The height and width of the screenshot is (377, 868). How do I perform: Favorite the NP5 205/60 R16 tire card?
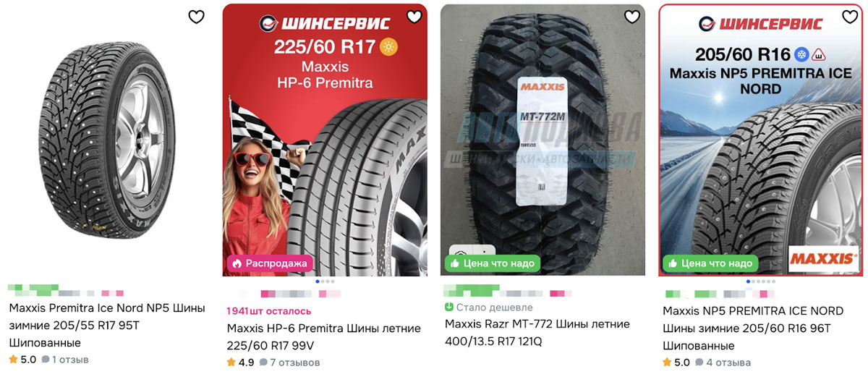tap(850, 17)
